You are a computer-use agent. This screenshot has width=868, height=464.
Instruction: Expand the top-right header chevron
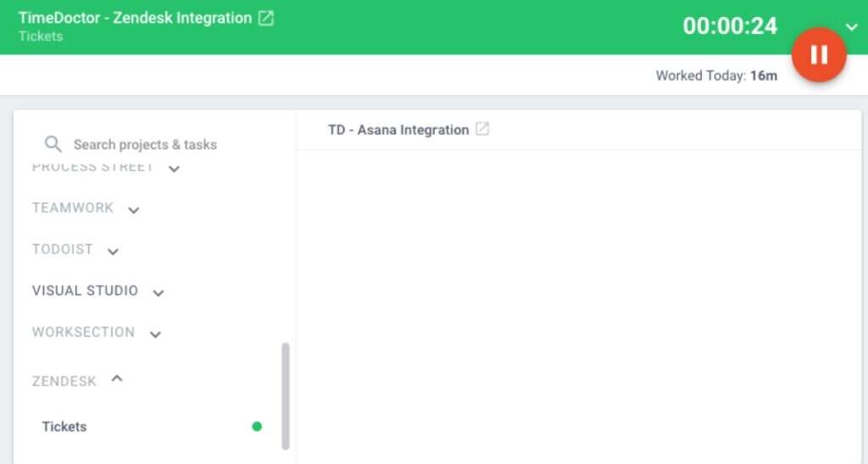(x=851, y=26)
